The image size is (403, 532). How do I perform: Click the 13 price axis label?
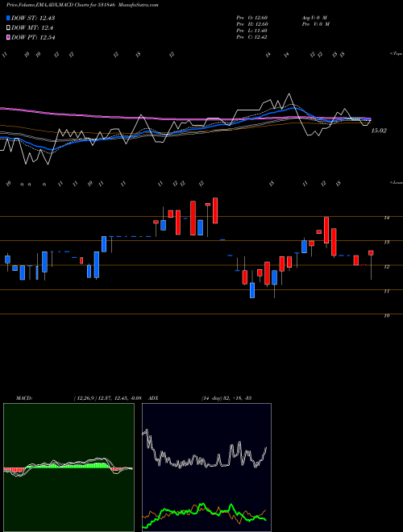tap(386, 243)
